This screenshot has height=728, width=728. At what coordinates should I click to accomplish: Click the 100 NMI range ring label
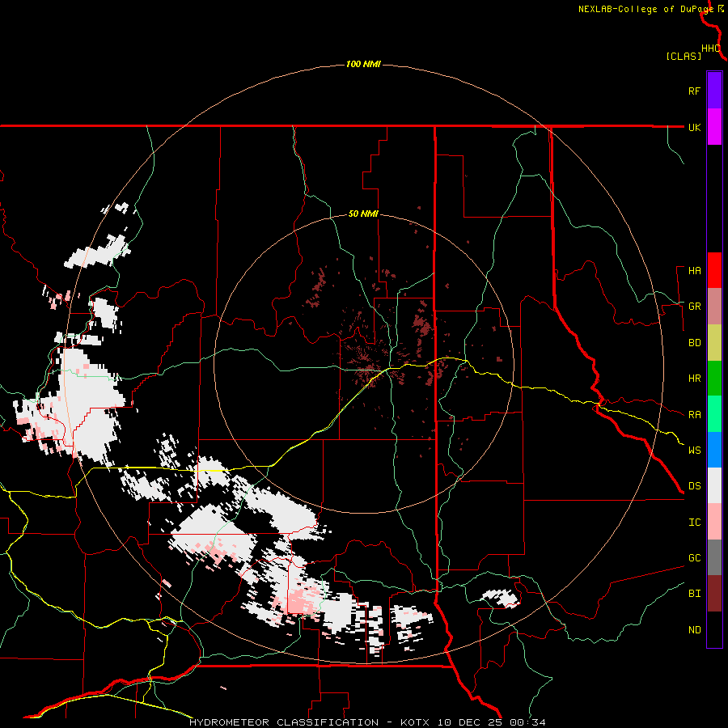pyautogui.click(x=363, y=64)
